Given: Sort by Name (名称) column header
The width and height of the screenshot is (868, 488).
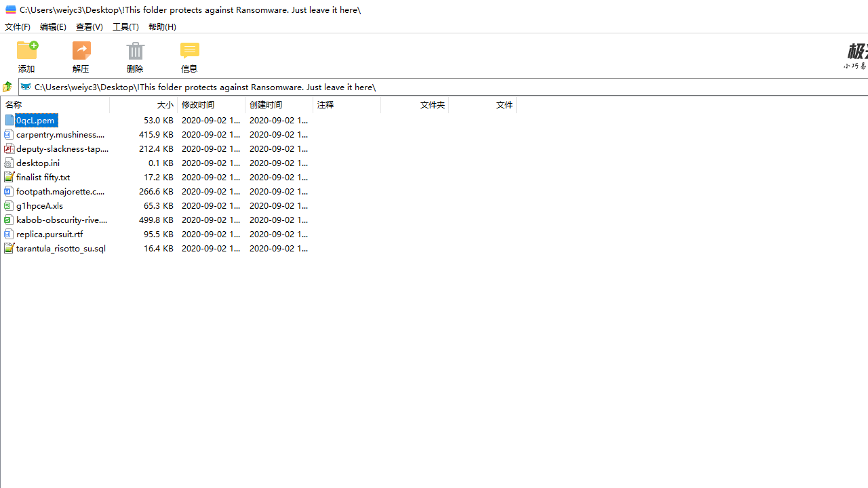Looking at the screenshot, I should click(x=54, y=105).
